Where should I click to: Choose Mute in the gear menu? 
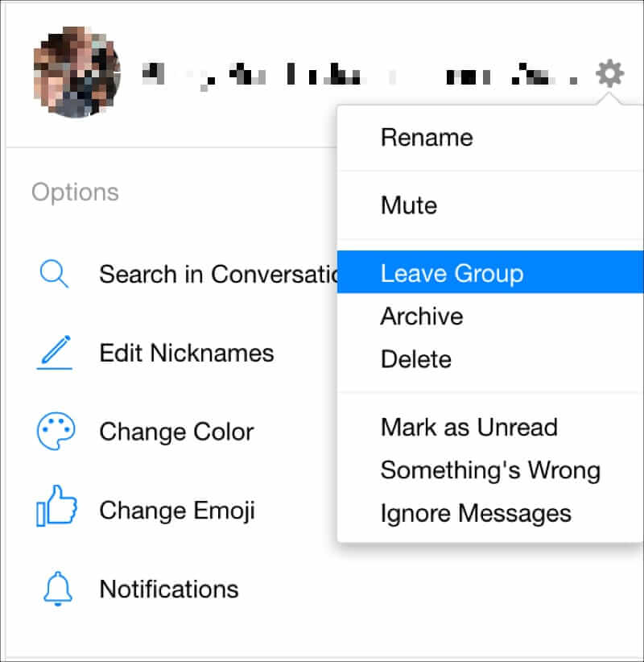(409, 205)
